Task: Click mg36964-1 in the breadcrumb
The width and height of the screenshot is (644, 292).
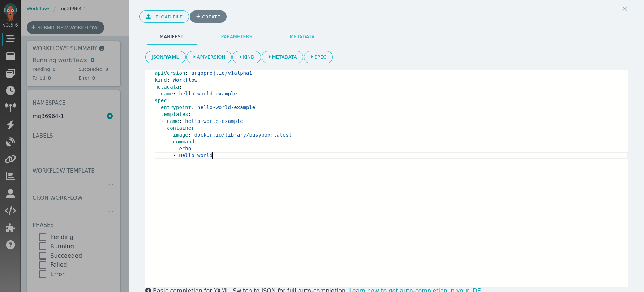Action: coord(73,9)
